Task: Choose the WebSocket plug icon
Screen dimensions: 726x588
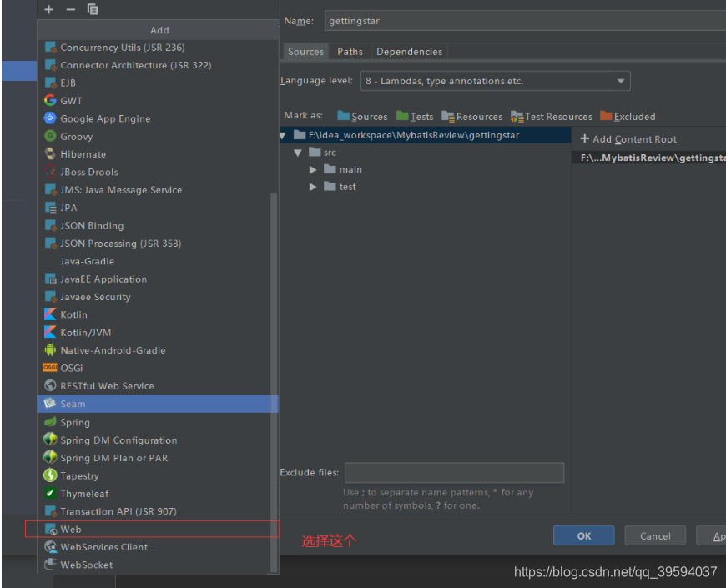Action: point(50,565)
